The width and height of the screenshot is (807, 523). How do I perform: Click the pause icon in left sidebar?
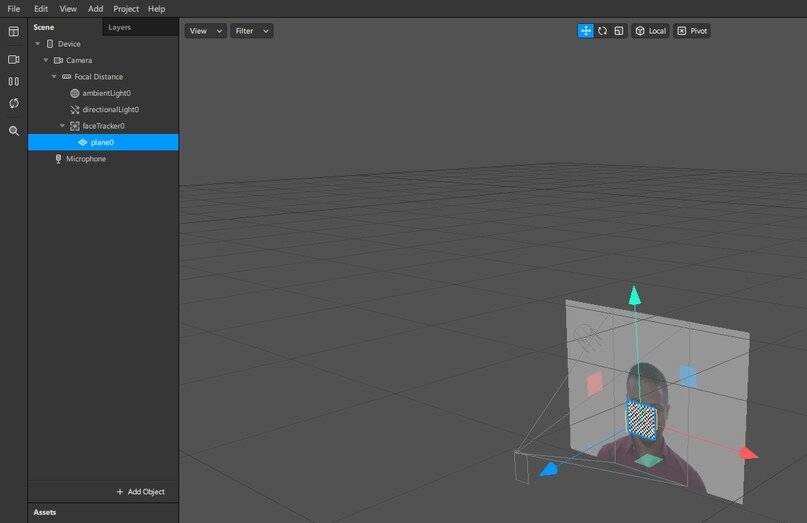(14, 81)
